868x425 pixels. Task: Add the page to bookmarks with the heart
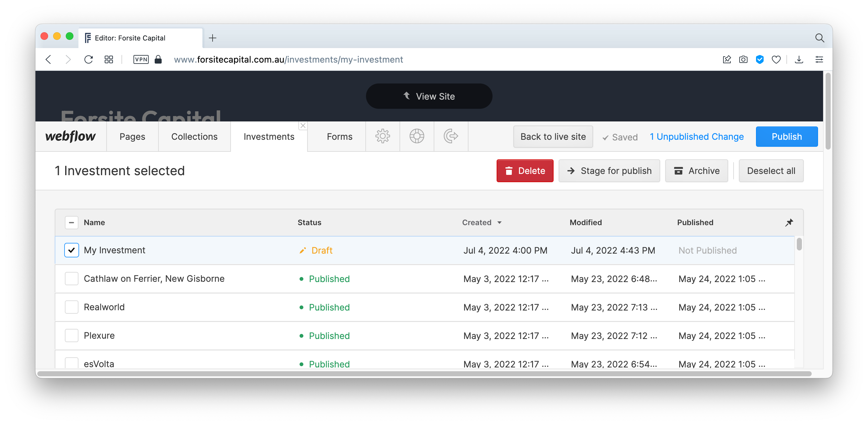(x=776, y=60)
